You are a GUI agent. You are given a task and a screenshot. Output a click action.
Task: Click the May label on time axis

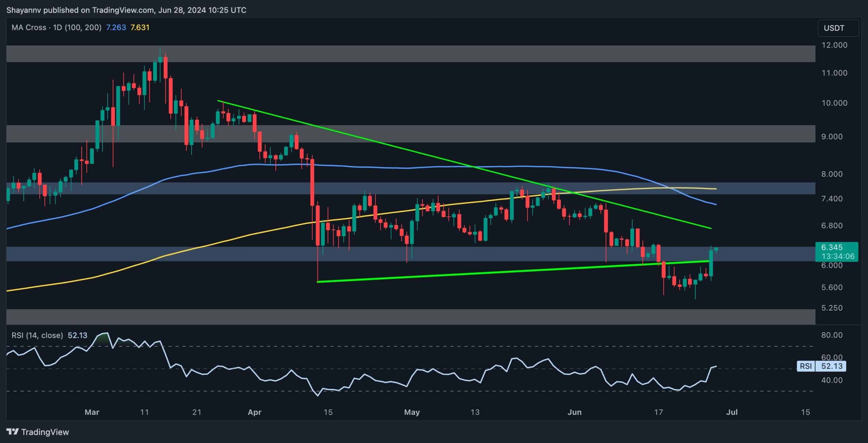coord(412,412)
